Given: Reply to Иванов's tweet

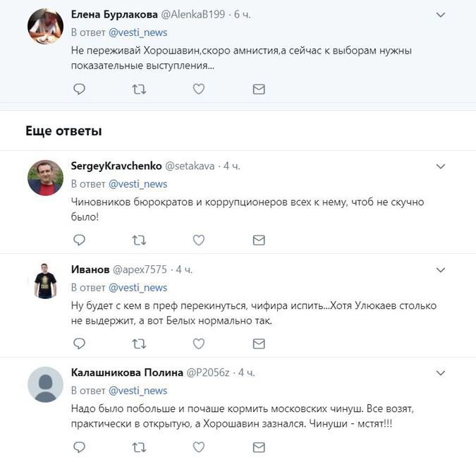Looking at the screenshot, I should (80, 343).
